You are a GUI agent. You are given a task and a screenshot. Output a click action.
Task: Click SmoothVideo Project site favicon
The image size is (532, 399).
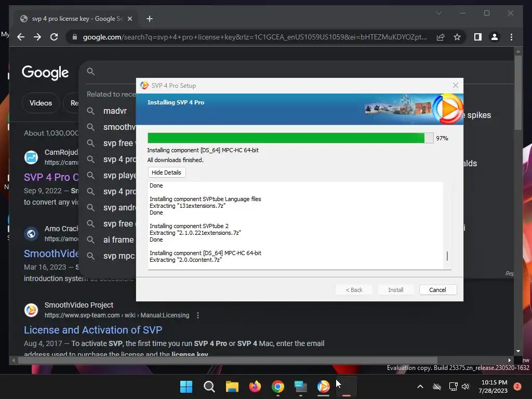[31, 310]
